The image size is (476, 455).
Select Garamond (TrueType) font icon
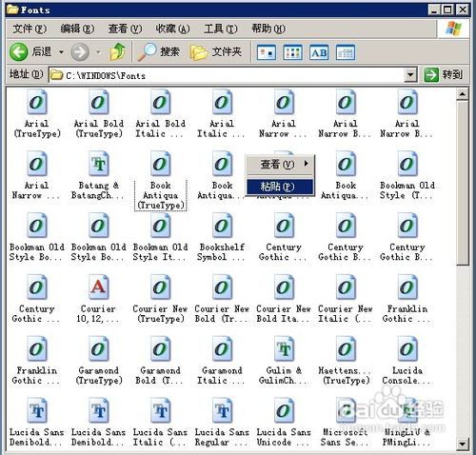pyautogui.click(x=99, y=349)
